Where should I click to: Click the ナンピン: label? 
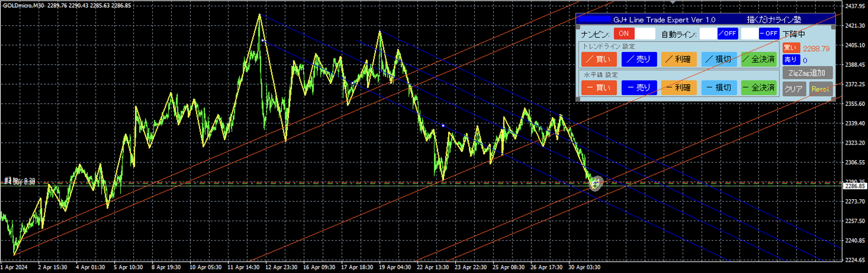[595, 34]
